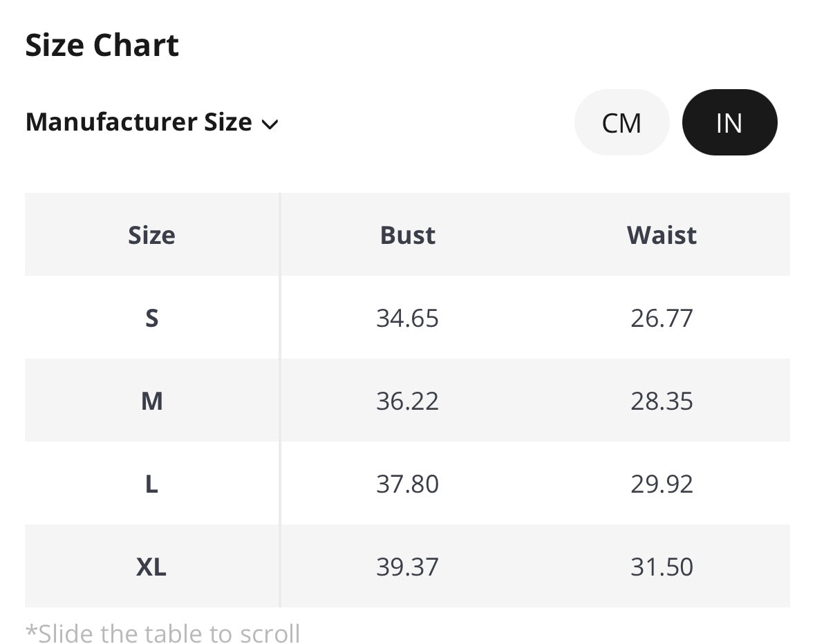Viewport: 815px width, 644px height.
Task: Click bust value 36.22 for size M
Action: pyautogui.click(x=408, y=401)
